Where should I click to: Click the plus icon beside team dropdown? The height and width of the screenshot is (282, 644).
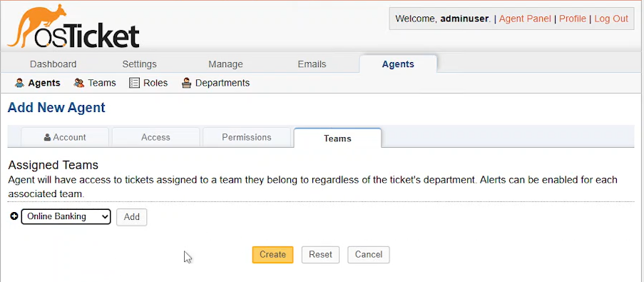click(14, 216)
